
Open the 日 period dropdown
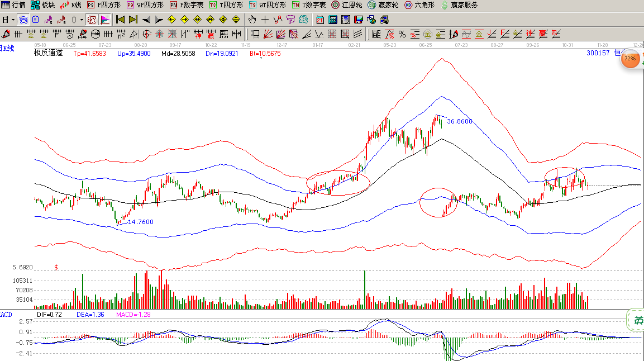pyautogui.click(x=8, y=20)
